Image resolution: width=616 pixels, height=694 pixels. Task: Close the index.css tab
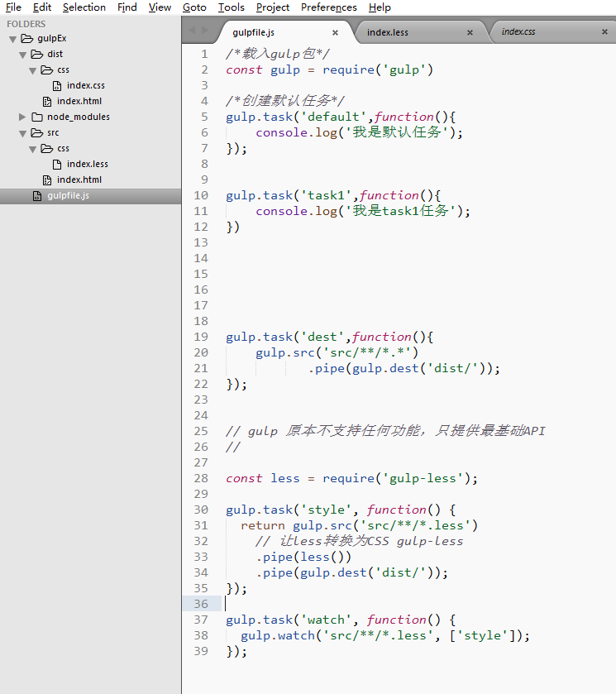[604, 33]
